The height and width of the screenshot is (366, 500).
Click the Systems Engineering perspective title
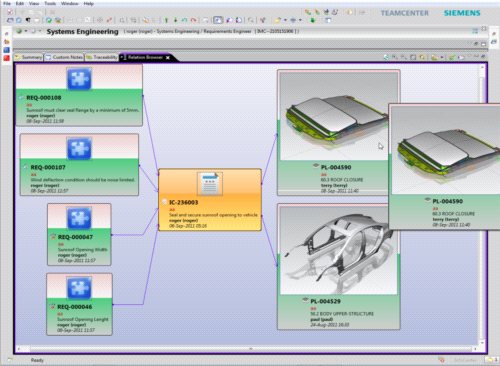tap(83, 32)
